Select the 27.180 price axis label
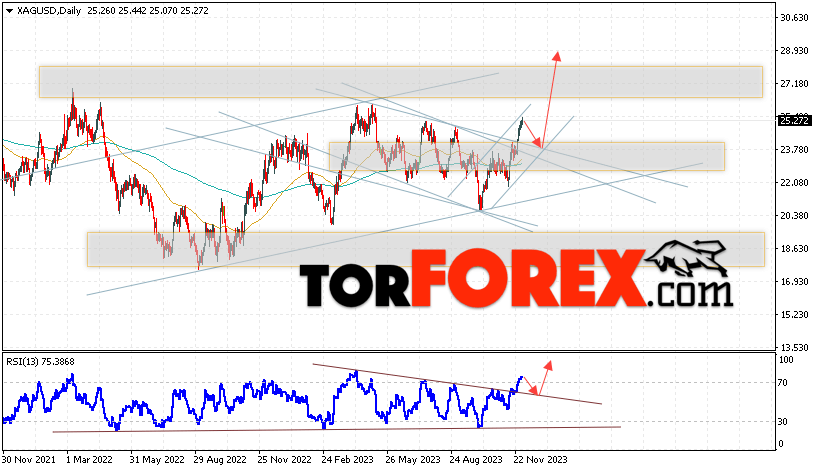 [794, 84]
